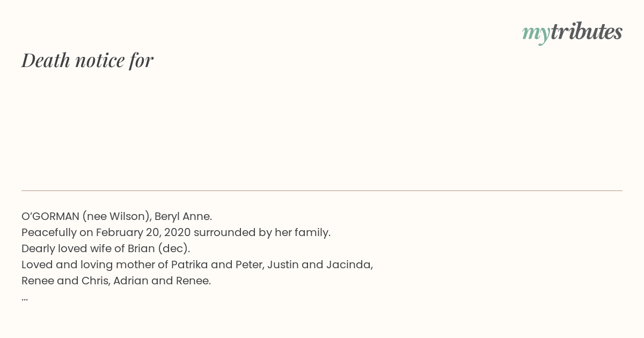Click the dark 'tributes' logo text

(x=586, y=32)
